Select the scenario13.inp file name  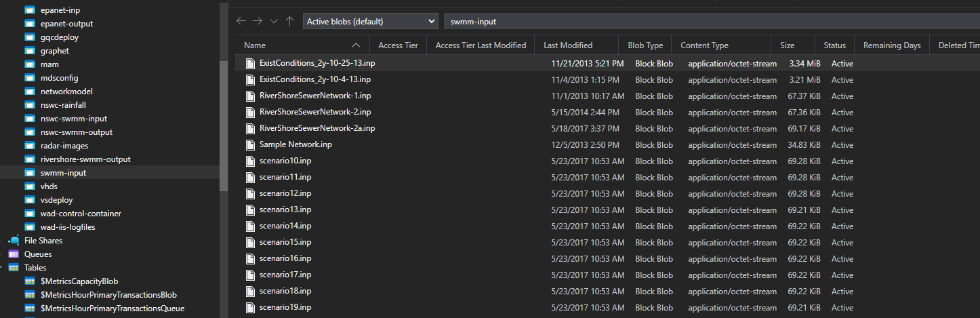point(285,210)
